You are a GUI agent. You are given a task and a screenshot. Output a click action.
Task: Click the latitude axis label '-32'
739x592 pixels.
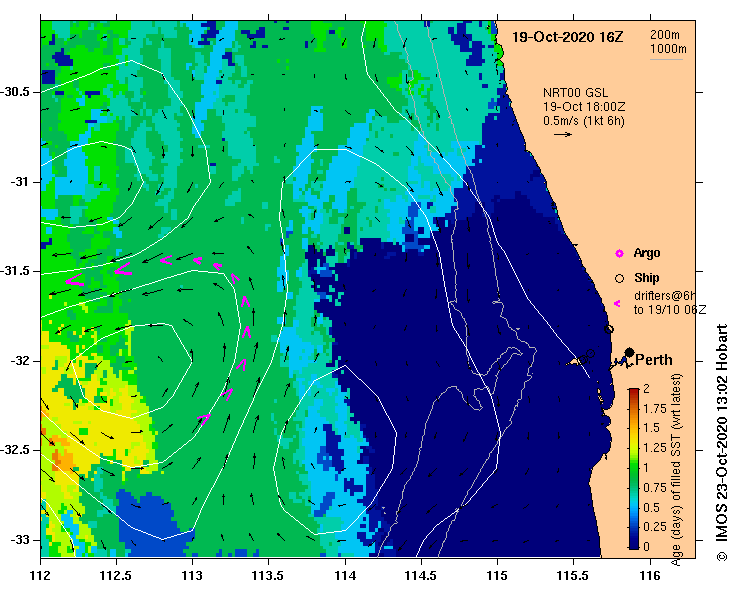click(x=20, y=361)
